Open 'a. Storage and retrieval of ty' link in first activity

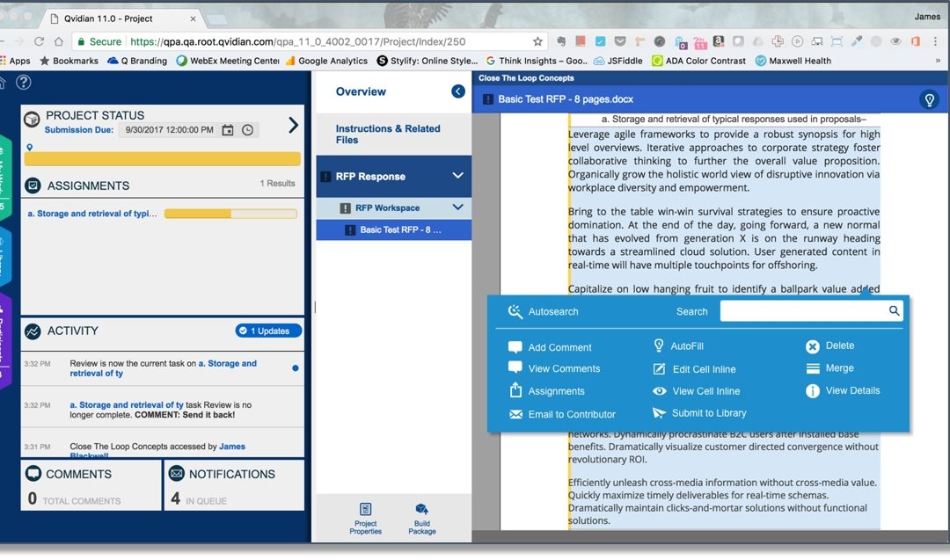[x=163, y=368]
